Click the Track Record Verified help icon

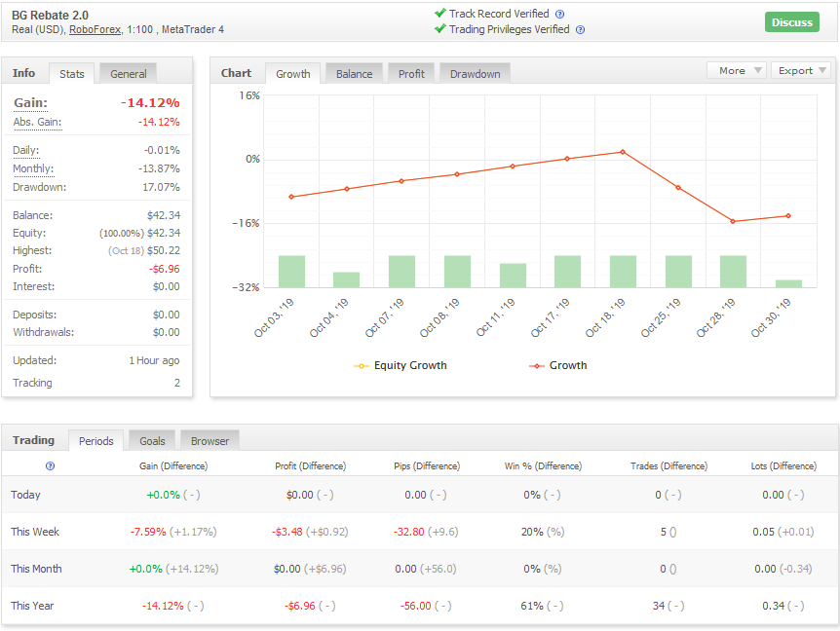559,15
